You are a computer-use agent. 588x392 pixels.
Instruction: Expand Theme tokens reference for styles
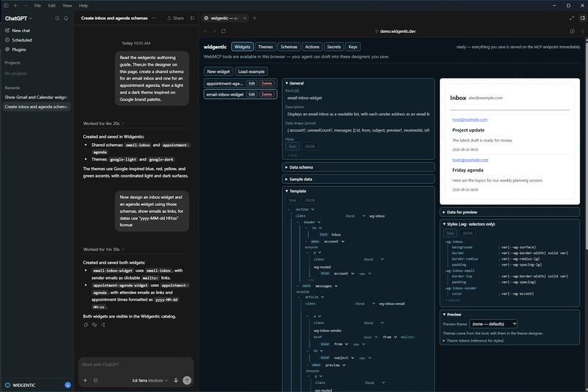pyautogui.click(x=473, y=341)
